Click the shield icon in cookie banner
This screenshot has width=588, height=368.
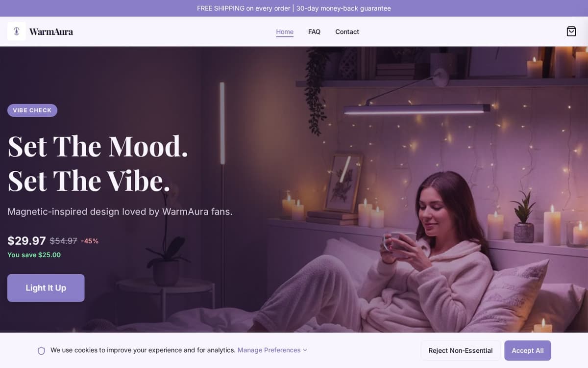(41, 351)
